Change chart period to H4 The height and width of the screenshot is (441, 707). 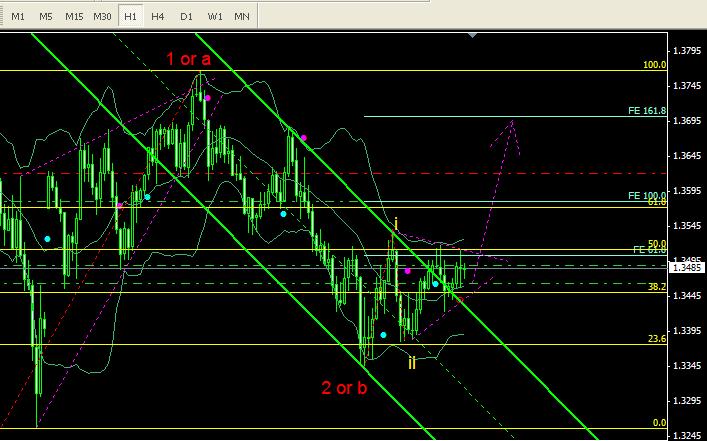pos(157,17)
